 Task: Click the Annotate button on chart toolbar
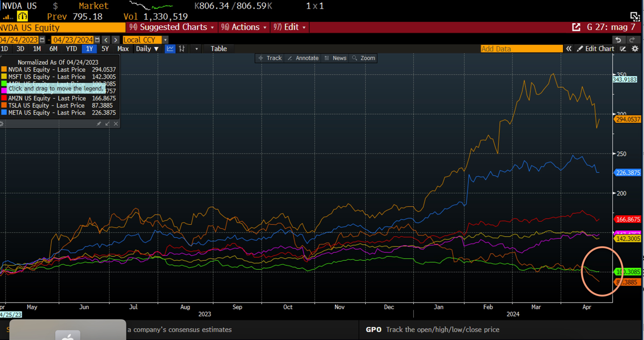303,58
